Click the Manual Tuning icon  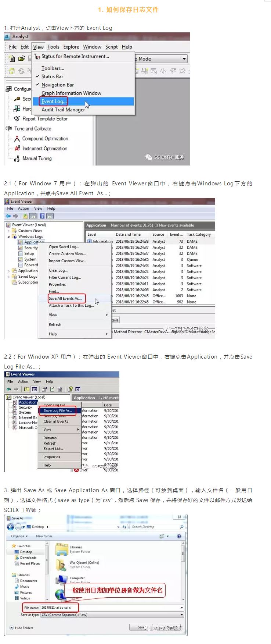[x=17, y=159]
